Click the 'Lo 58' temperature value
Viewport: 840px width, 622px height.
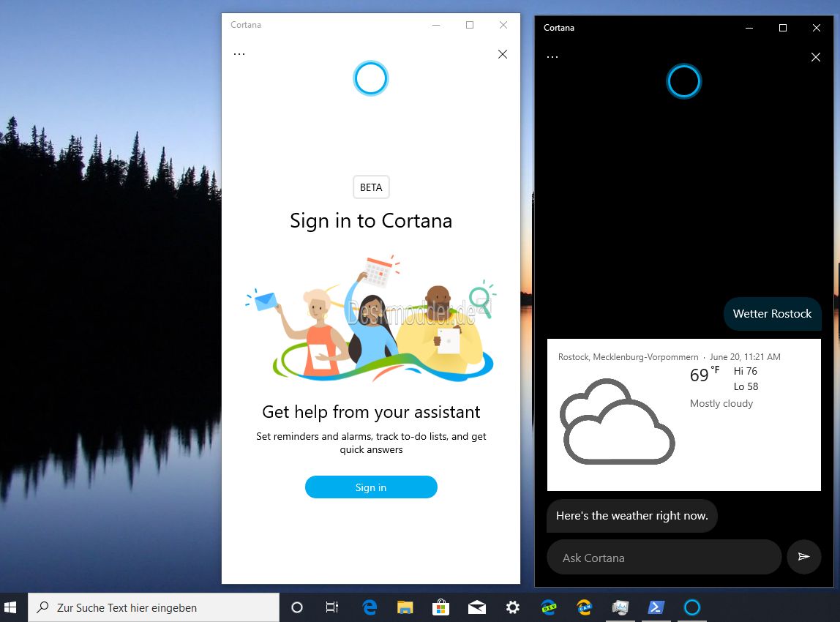tap(746, 387)
